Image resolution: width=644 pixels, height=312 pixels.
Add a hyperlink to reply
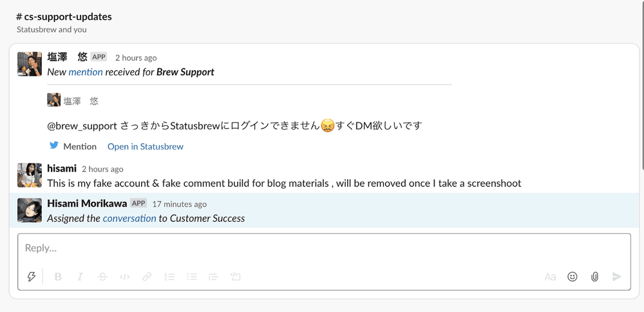pos(147,277)
